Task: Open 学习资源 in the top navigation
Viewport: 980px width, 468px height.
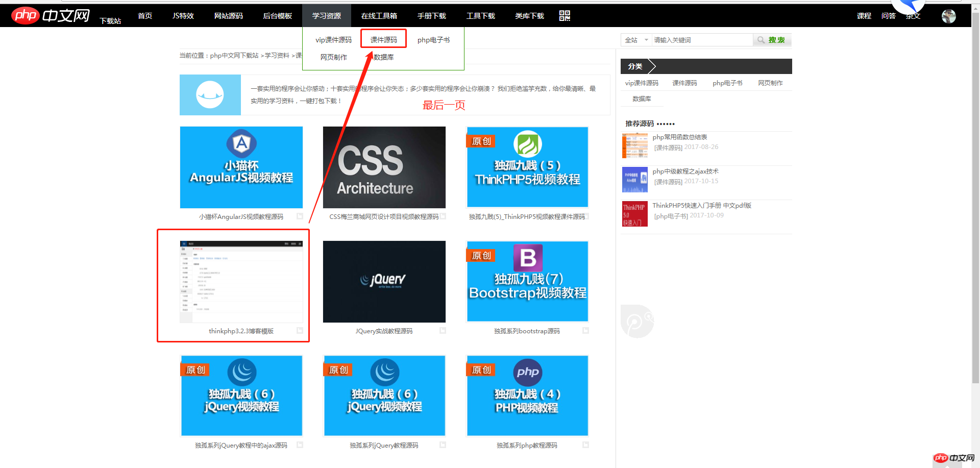Action: click(x=327, y=16)
